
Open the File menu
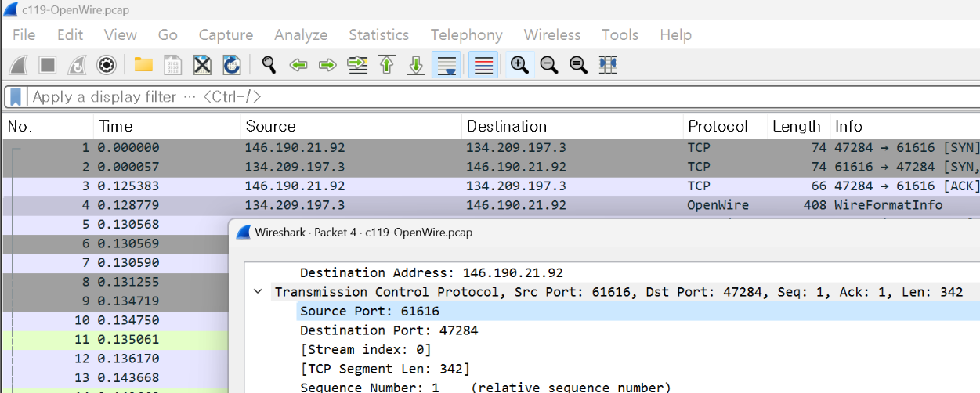point(24,35)
